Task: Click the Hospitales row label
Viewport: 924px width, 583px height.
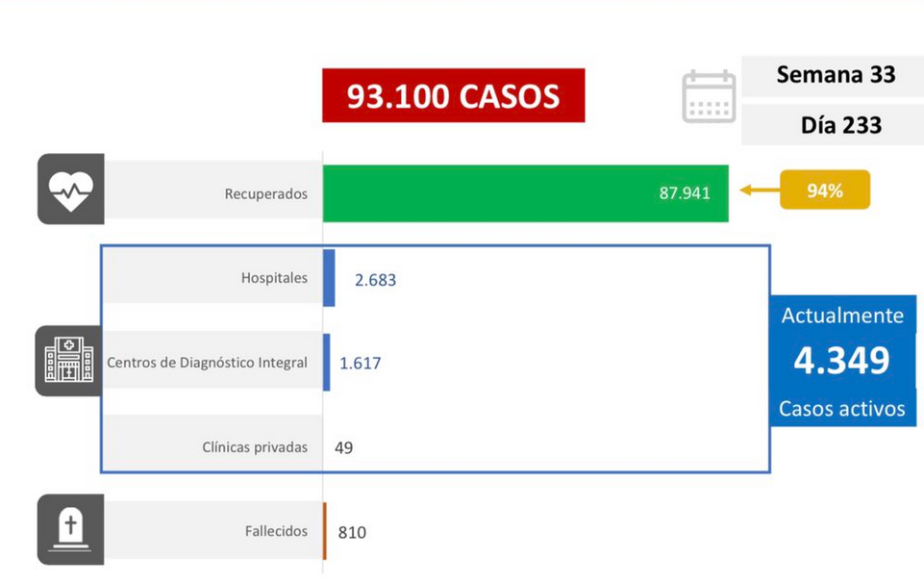Action: (274, 278)
